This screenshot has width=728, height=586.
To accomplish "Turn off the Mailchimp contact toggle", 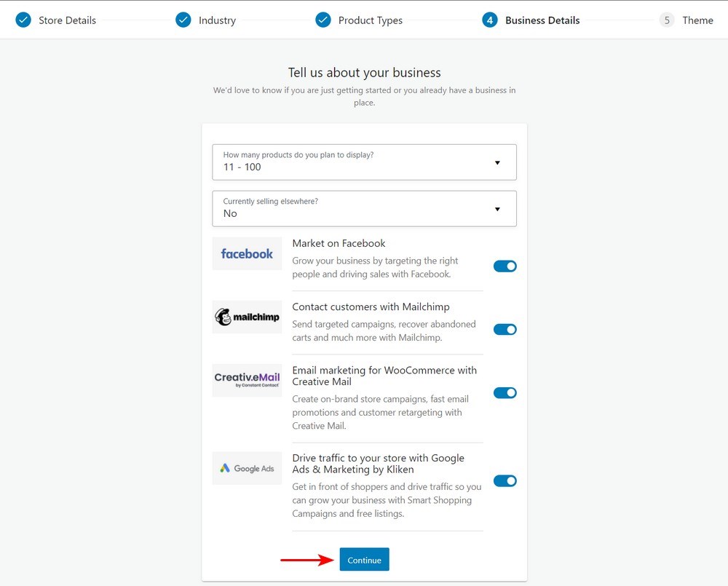I will [505, 329].
